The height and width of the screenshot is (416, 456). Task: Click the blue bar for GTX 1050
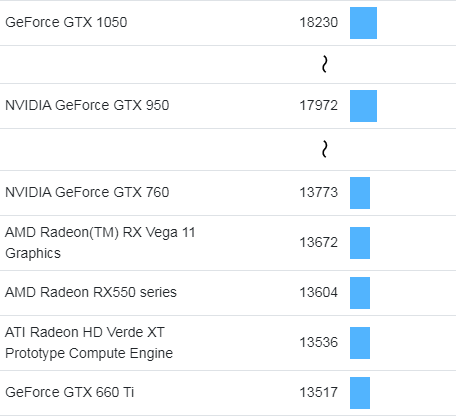(x=363, y=23)
